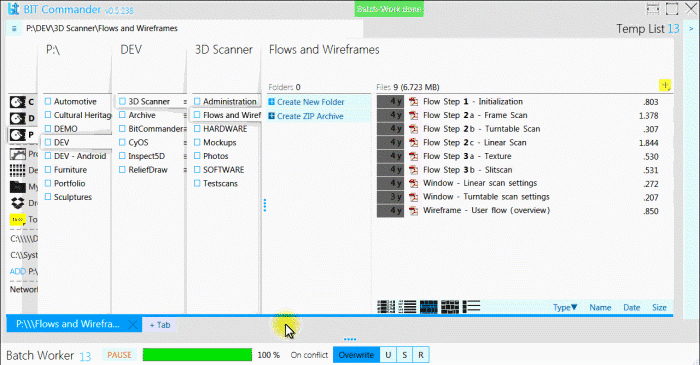Screen dimensions: 700x365
Task: Tick the DEMO folder checkbox
Action: [x=48, y=129]
